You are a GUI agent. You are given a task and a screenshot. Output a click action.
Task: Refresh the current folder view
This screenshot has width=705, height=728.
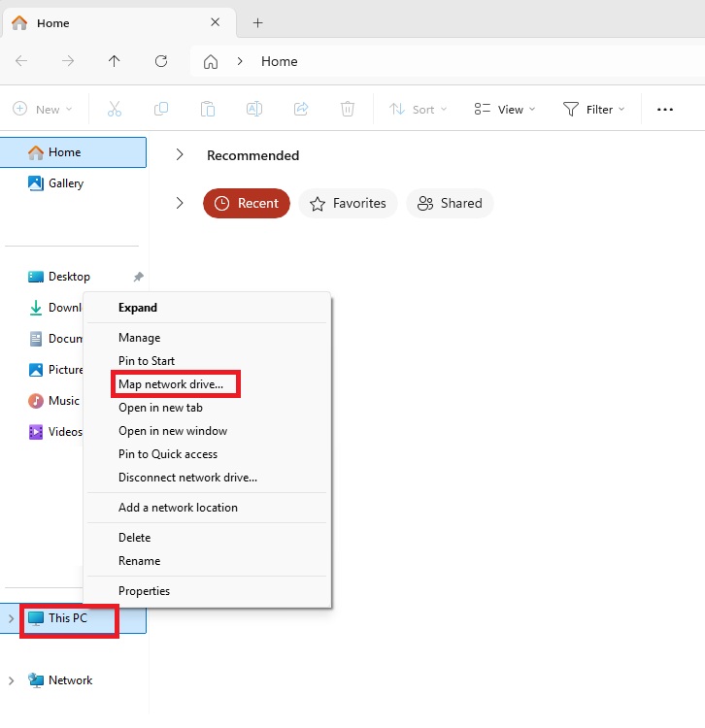161,61
